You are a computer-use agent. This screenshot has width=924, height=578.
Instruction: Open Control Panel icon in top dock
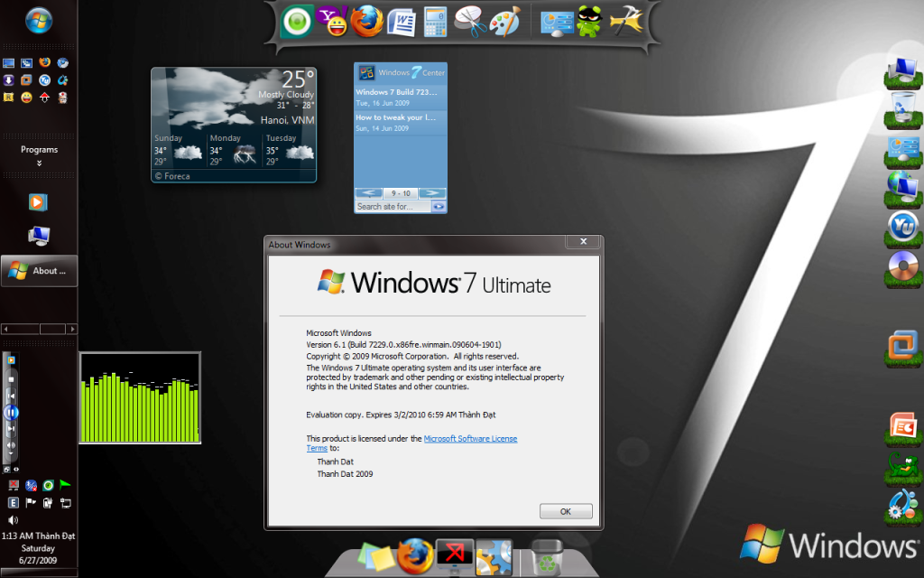tap(556, 23)
